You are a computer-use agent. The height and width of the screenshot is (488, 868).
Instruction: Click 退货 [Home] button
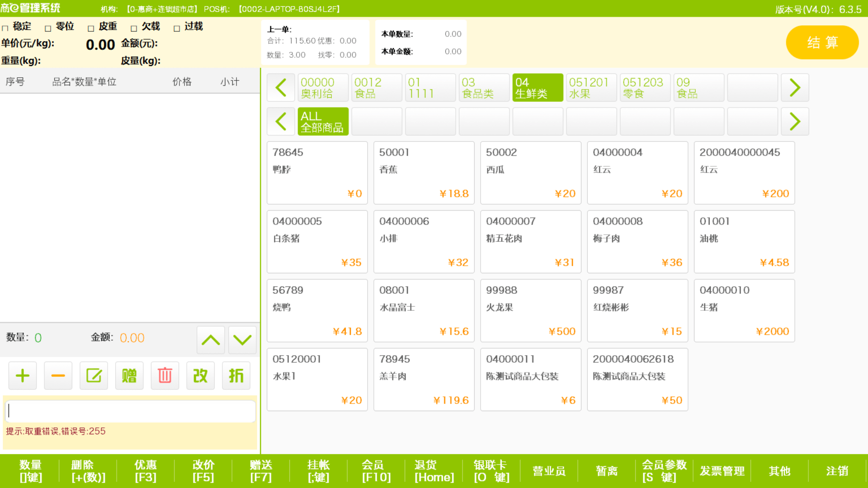[x=434, y=471]
